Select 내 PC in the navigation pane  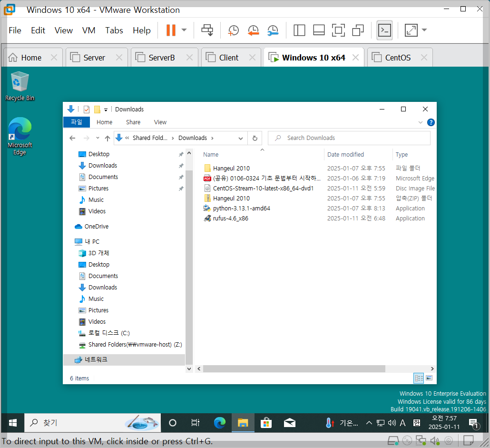click(x=87, y=241)
